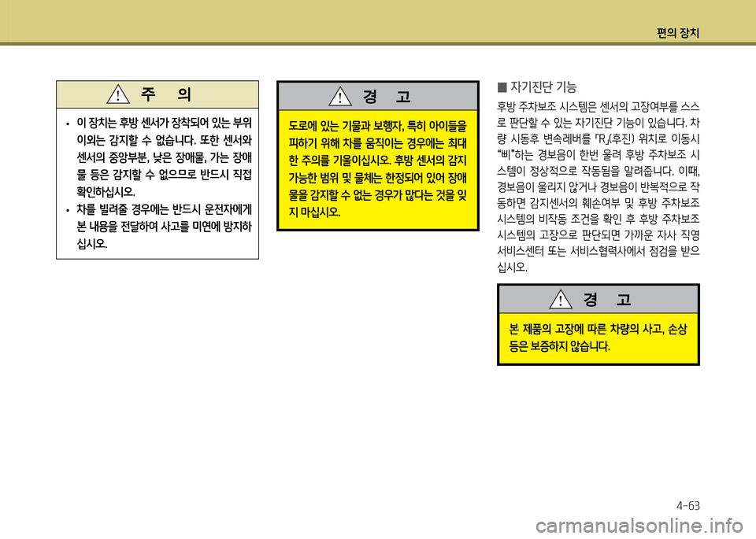The image size is (756, 539).
Task: Click the bullet starting 이 장치는 후방 센서가
Action: point(158,157)
